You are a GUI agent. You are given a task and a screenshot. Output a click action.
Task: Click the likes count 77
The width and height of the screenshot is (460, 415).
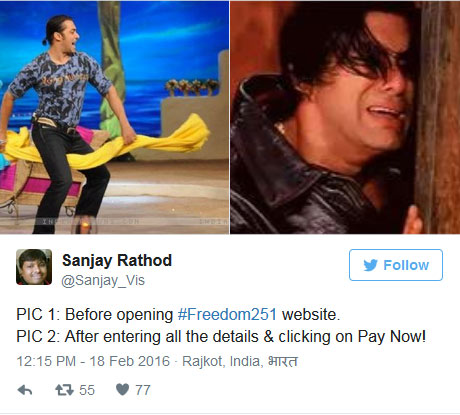(143, 390)
